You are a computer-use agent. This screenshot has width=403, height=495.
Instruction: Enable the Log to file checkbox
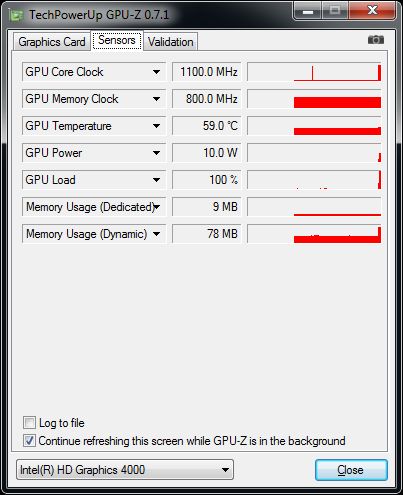(x=29, y=422)
